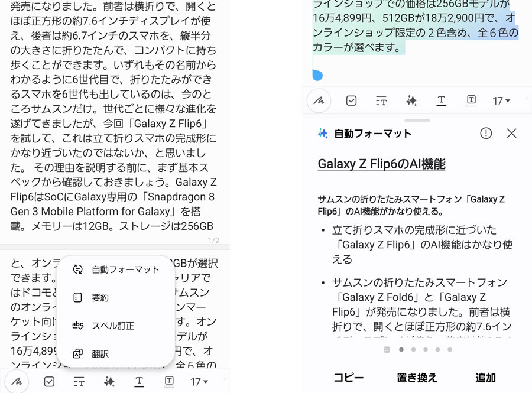Tap the page-style icon at start of result dots
Viewport: 532px width, 393px height.
(x=387, y=350)
